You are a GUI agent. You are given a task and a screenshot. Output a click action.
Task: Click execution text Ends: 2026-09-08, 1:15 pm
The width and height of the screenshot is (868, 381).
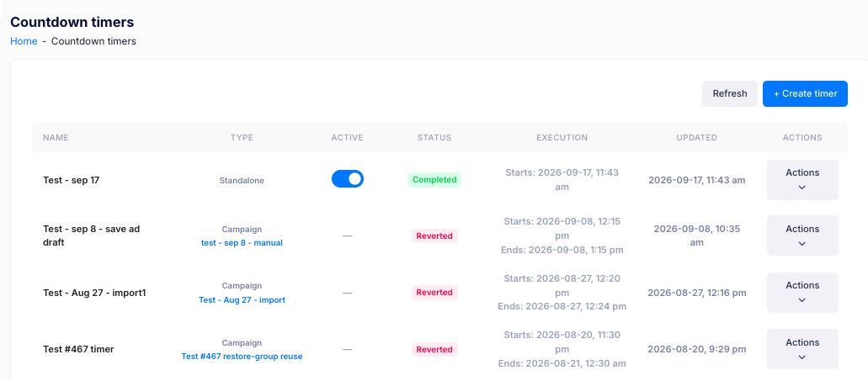pos(562,250)
